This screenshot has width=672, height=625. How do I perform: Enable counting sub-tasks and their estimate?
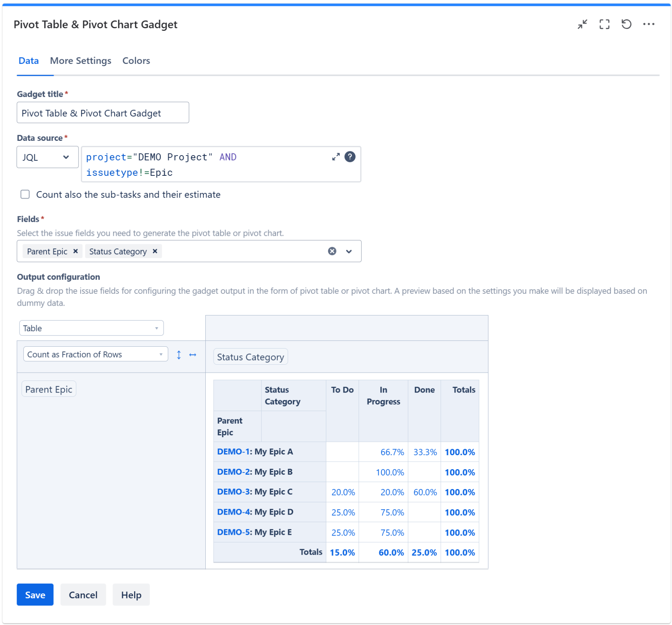(x=25, y=195)
